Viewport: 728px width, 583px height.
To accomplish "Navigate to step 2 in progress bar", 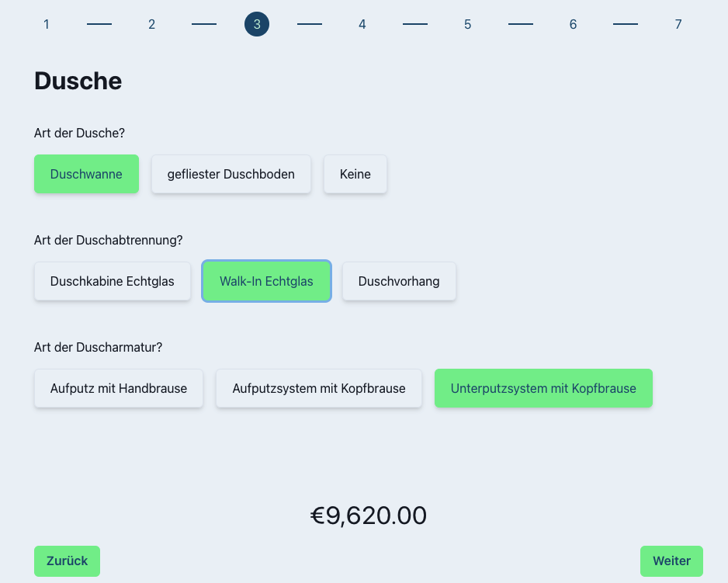I will [x=151, y=24].
